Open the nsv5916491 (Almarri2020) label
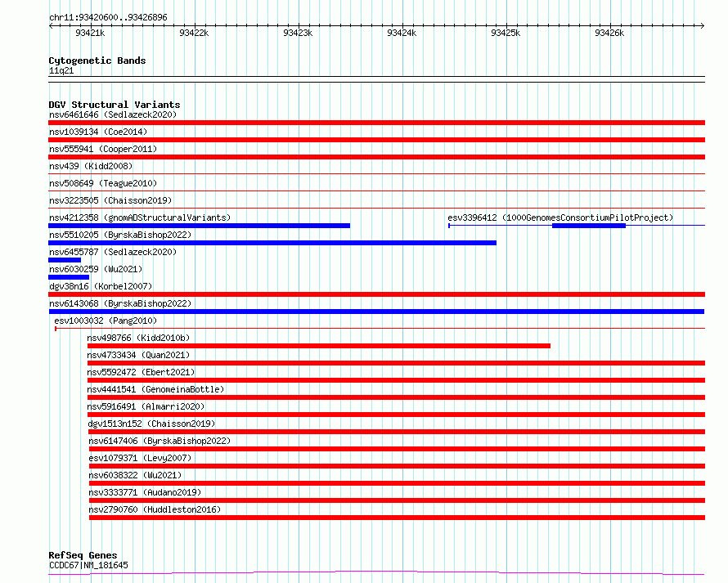728x583 pixels. (146, 406)
